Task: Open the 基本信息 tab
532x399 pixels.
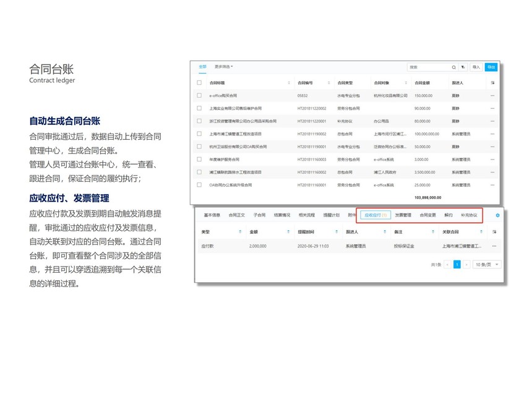Action: tap(212, 215)
